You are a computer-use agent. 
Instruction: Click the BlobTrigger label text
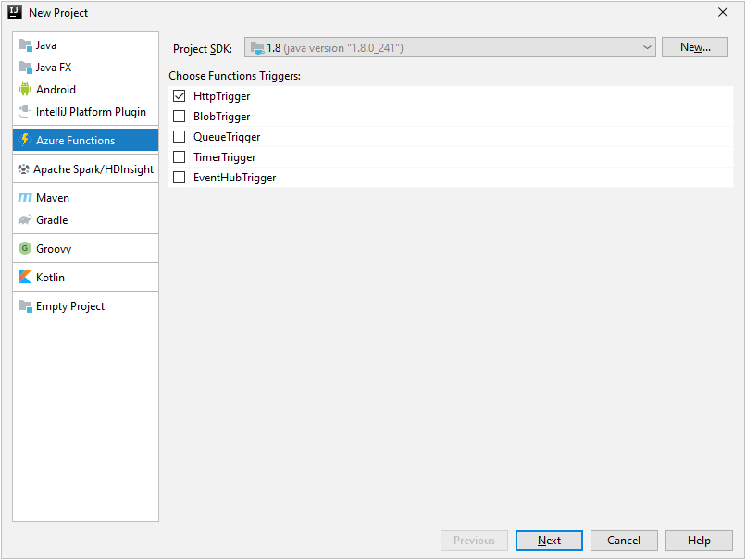coord(222,117)
